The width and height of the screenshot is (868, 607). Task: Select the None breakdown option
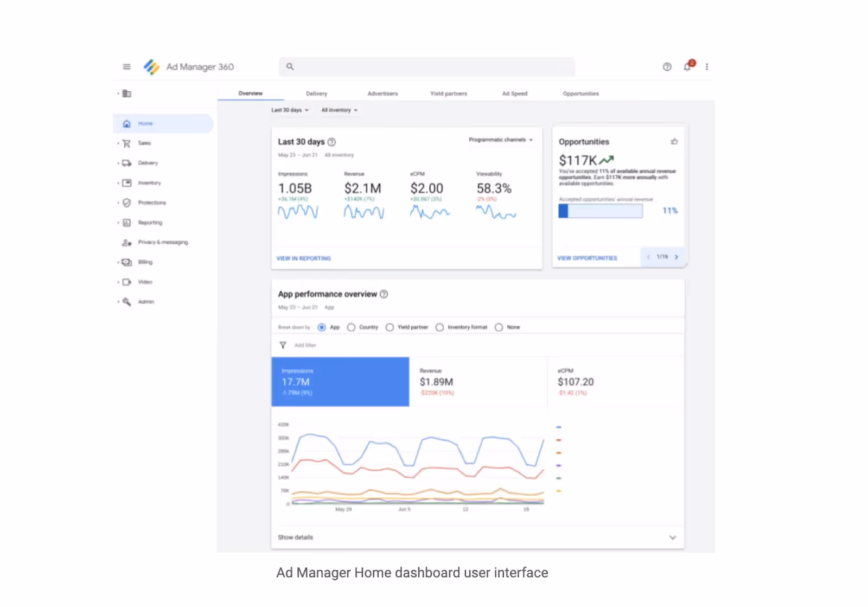(x=499, y=327)
